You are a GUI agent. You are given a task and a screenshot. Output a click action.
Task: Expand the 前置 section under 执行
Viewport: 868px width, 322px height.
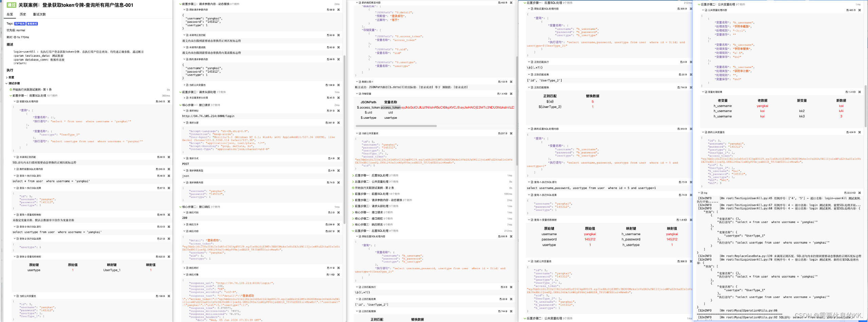click(6, 77)
